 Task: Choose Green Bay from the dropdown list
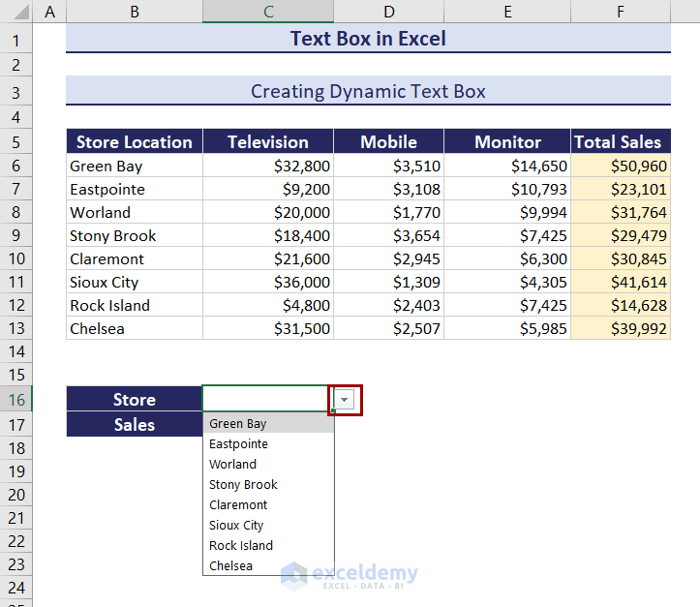[x=238, y=423]
